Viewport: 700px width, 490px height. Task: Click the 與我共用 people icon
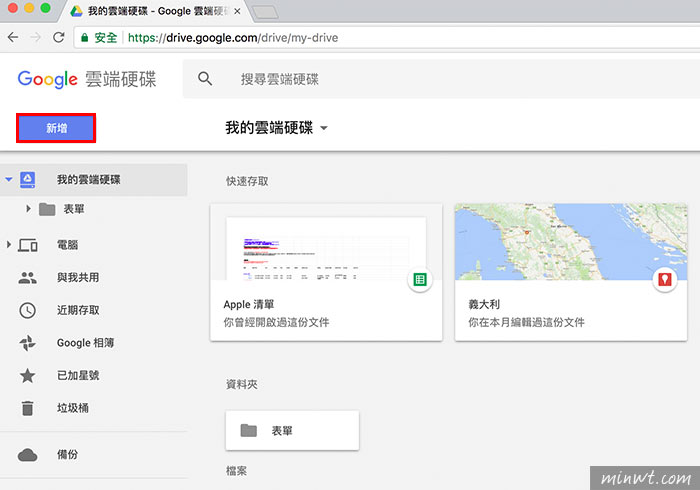click(x=28, y=278)
